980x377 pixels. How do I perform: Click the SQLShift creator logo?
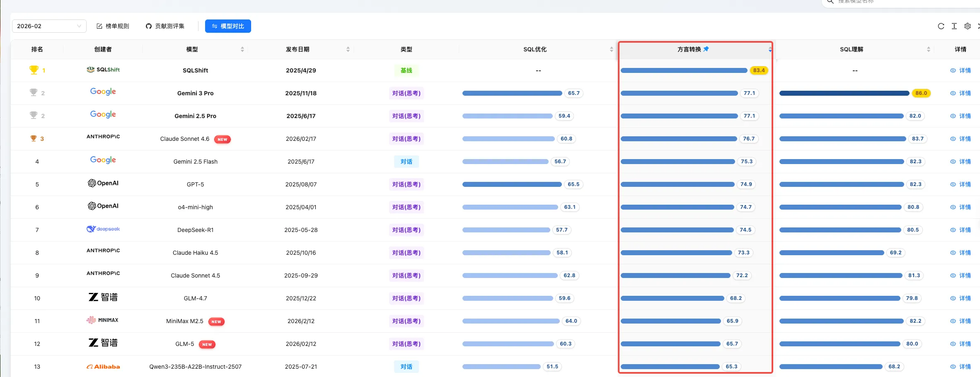click(x=103, y=70)
